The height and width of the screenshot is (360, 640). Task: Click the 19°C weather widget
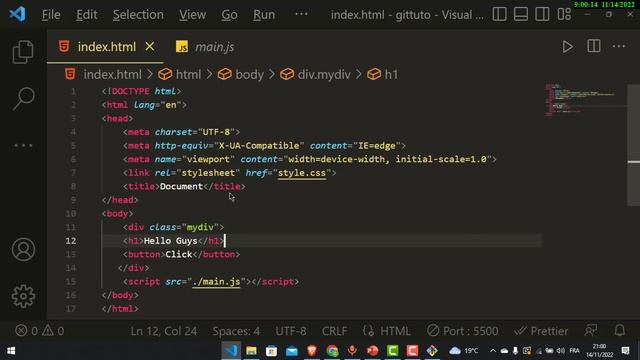tap(464, 350)
